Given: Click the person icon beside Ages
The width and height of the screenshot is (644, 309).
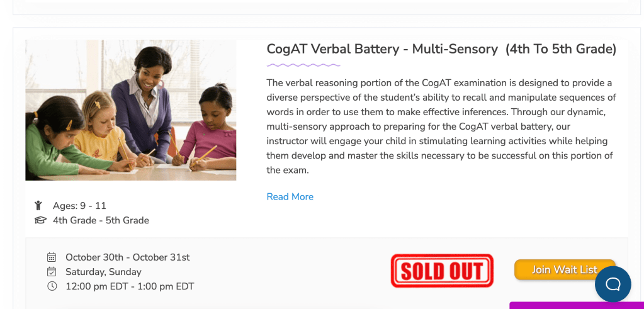Looking at the screenshot, I should click(x=39, y=205).
